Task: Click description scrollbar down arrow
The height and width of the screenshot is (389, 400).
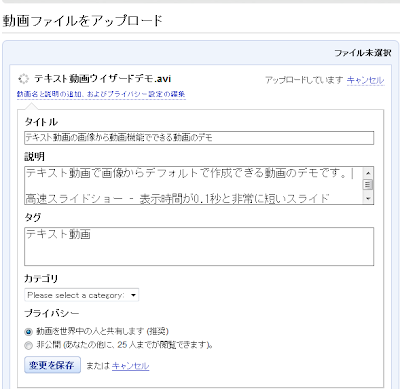Action: [368, 198]
